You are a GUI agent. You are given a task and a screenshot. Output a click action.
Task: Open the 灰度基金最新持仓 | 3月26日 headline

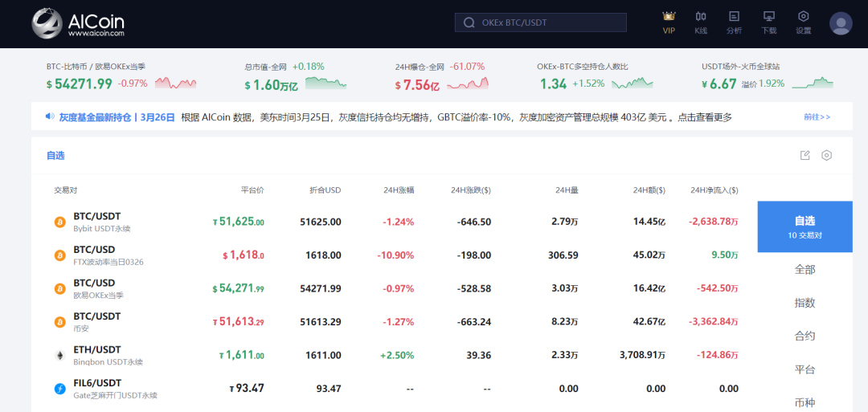117,116
